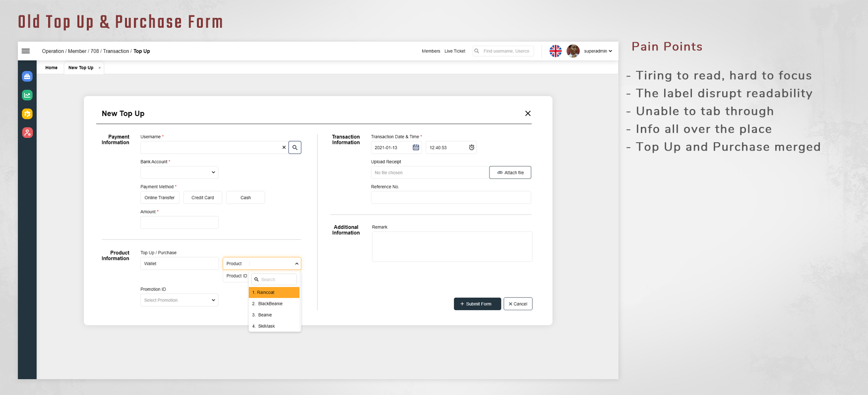This screenshot has height=395, width=868.
Task: Choose SkiMask from product list
Action: click(x=274, y=326)
